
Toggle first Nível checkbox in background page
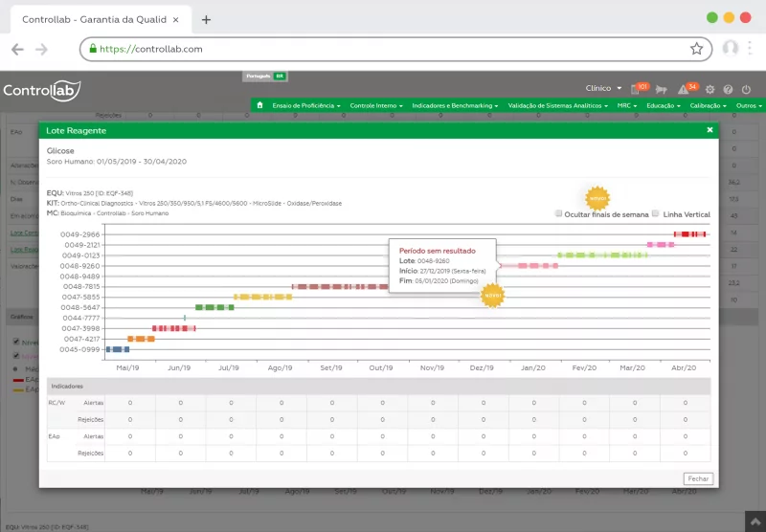click(16, 342)
